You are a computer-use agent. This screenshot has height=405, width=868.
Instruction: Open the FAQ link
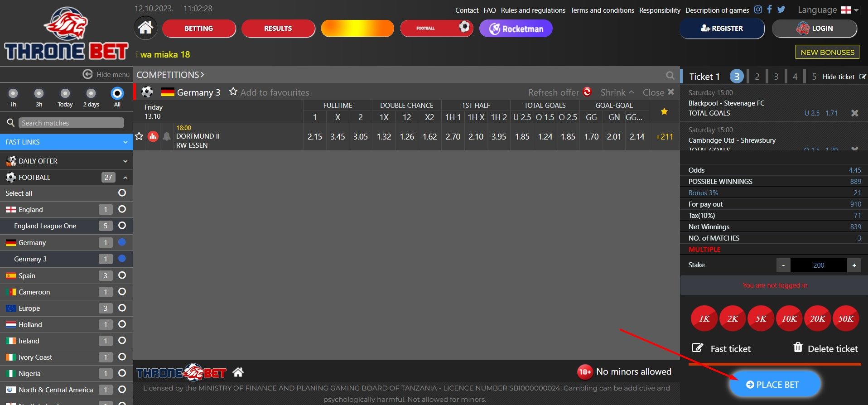pos(490,10)
